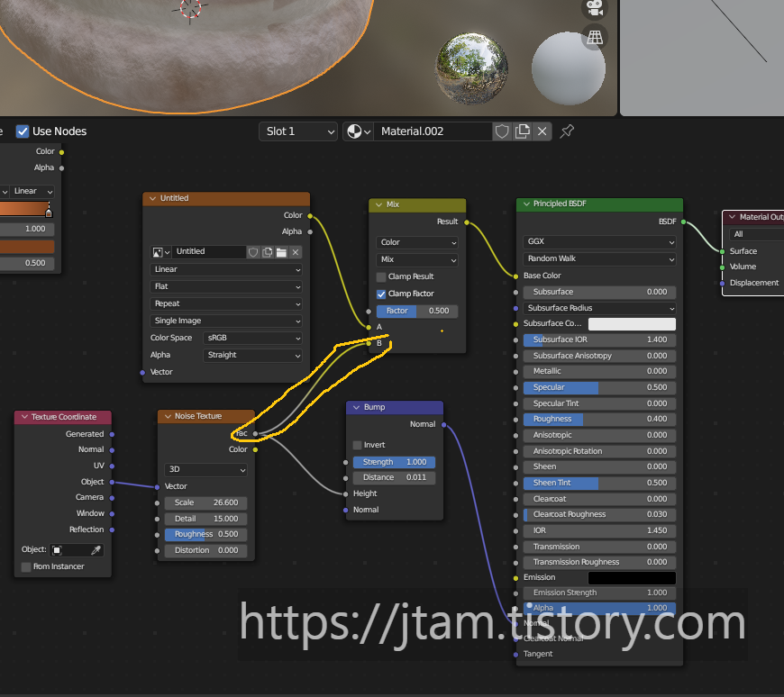Open the Mix node Color data type dropdown
This screenshot has height=697, width=784.
[x=417, y=243]
